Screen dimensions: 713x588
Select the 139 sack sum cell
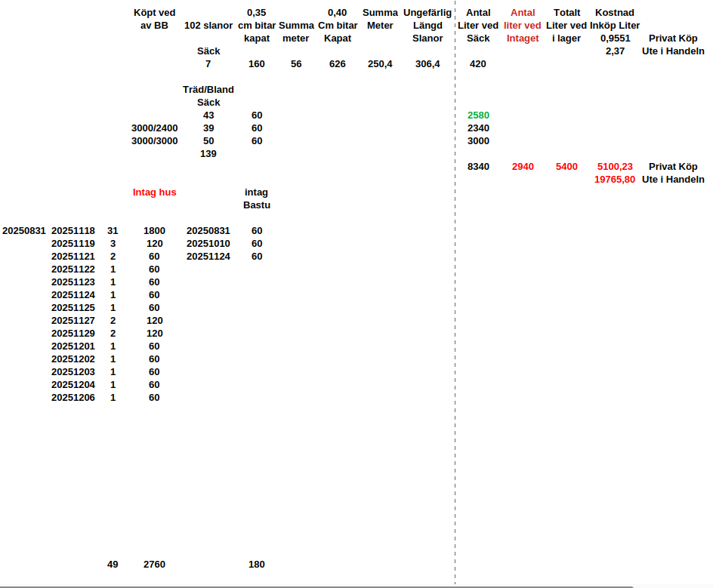(208, 154)
